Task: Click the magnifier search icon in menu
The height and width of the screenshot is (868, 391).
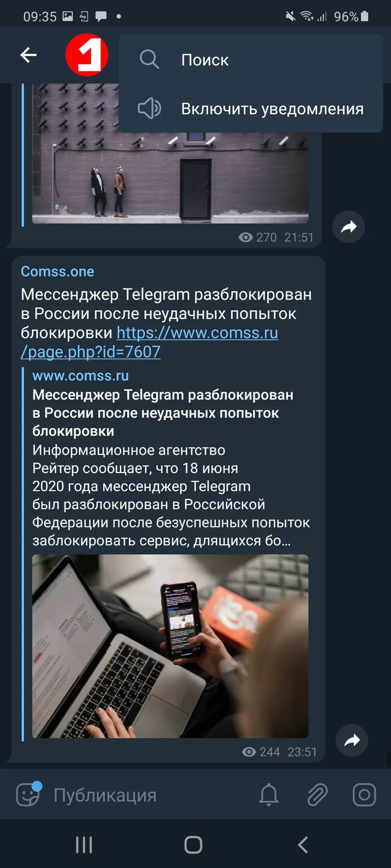Action: pyautogui.click(x=149, y=59)
